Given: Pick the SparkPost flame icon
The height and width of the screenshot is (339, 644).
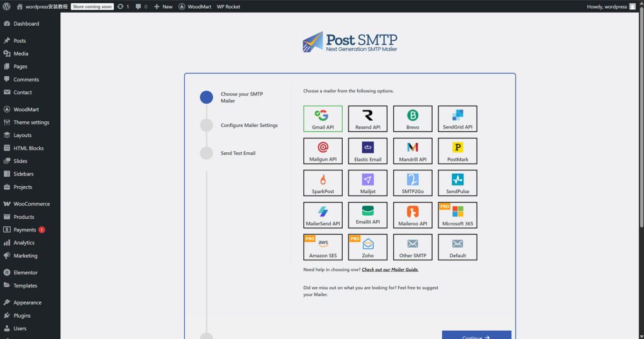Looking at the screenshot, I should (x=323, y=180).
